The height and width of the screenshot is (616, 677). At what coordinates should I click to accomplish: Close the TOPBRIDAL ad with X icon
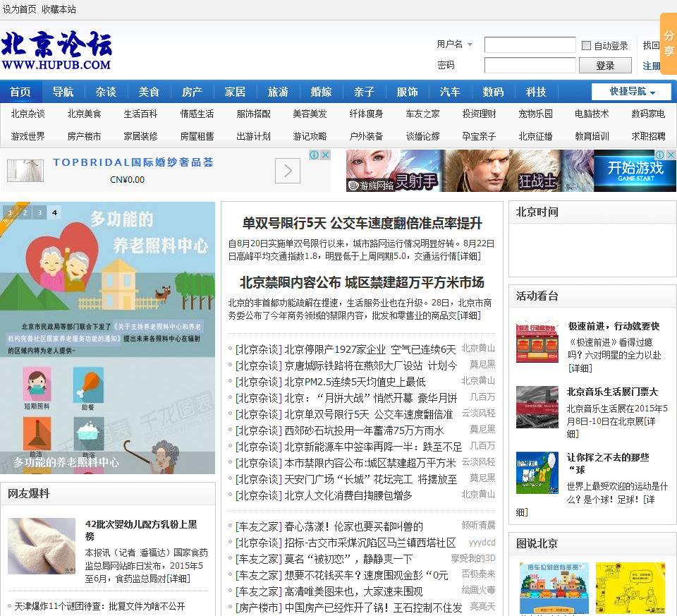coord(326,155)
